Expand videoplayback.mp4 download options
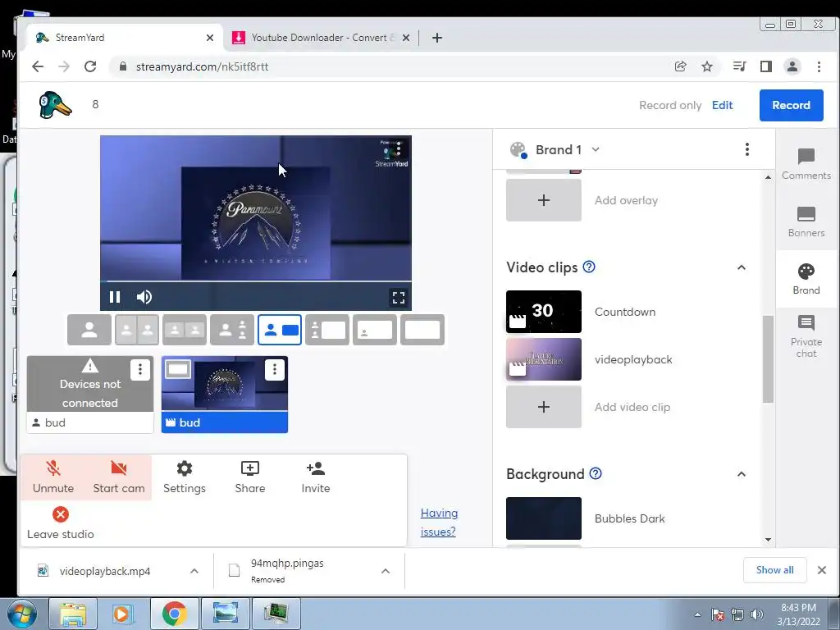Image resolution: width=840 pixels, height=630 pixels. (x=194, y=571)
